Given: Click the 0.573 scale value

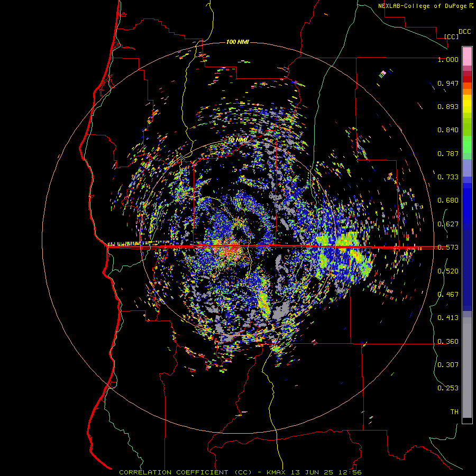Looking at the screenshot, I should point(448,248).
